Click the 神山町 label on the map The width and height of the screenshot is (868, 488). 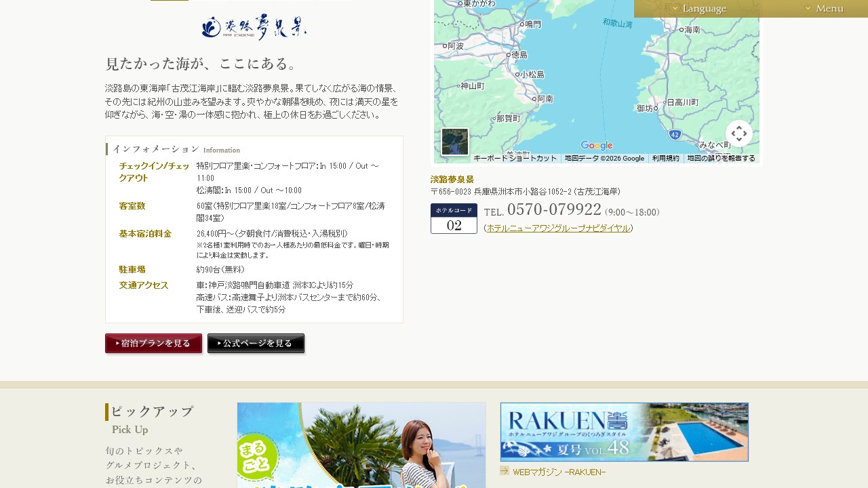[473, 86]
